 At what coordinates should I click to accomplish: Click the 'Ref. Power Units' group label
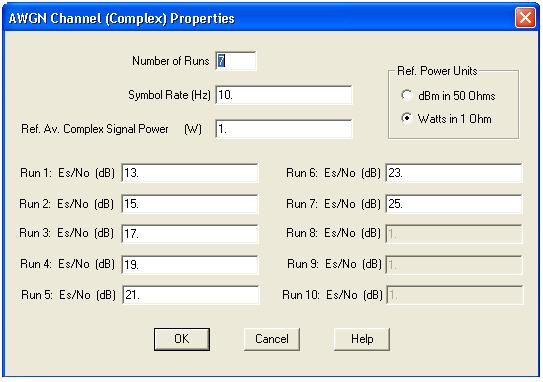pyautogui.click(x=437, y=71)
